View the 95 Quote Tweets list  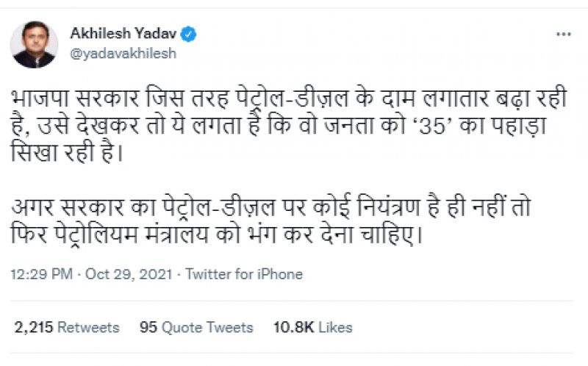[x=196, y=327]
